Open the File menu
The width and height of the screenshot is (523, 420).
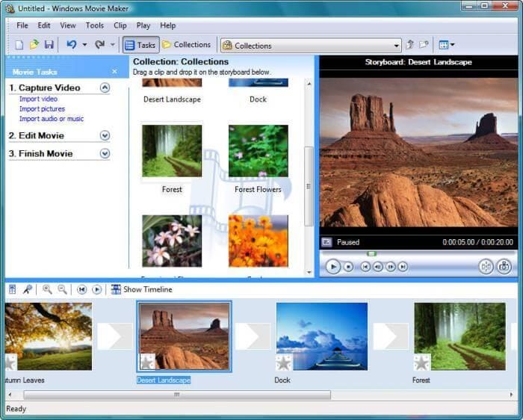point(22,25)
